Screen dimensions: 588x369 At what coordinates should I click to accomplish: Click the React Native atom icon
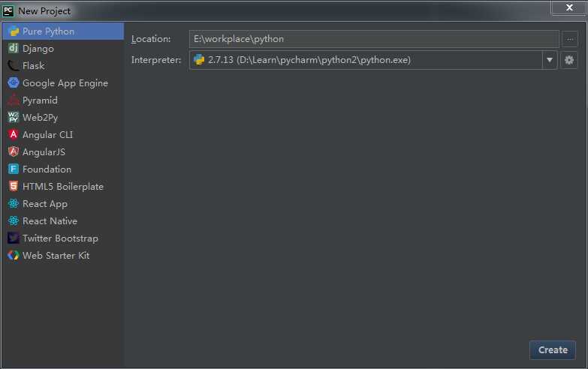[14, 220]
